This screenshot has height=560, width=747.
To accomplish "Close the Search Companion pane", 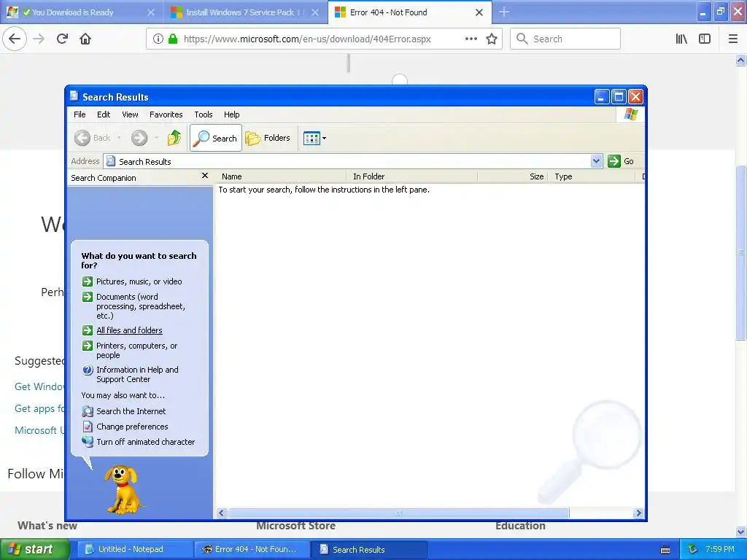I will (x=205, y=176).
